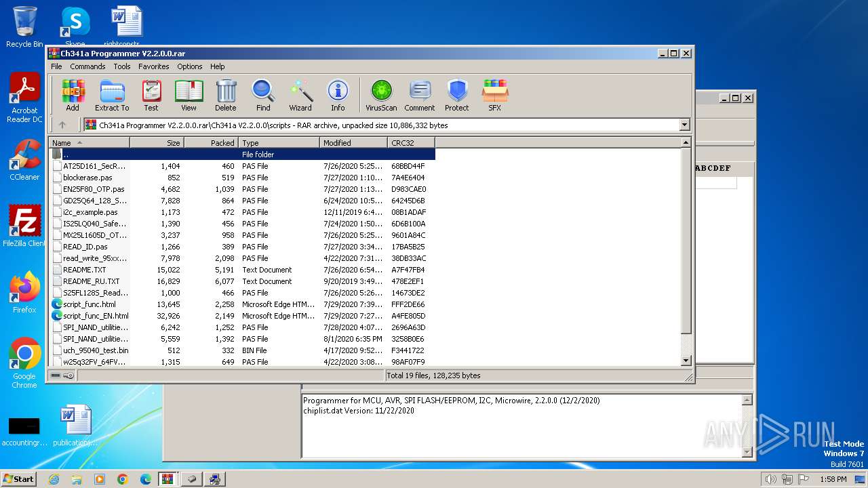The height and width of the screenshot is (488, 868).
Task: Open FileZilla Client desktop icon
Action: (24, 226)
